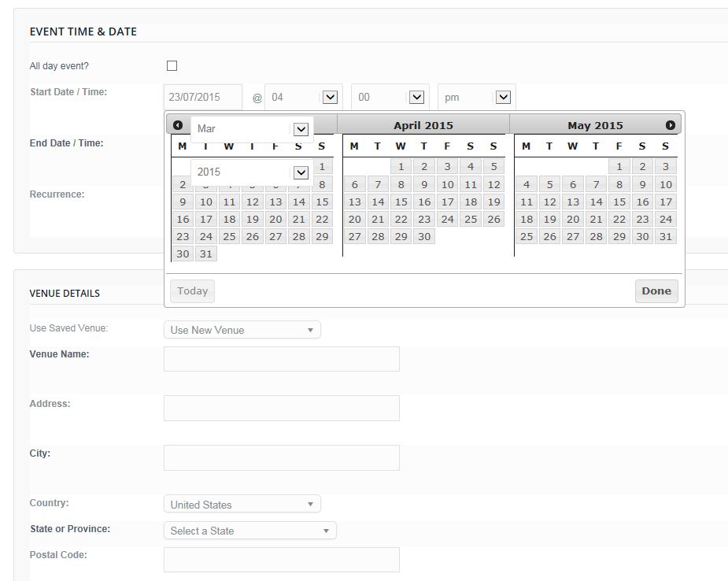
Task: Select April 1 in the calendar
Action: point(401,166)
